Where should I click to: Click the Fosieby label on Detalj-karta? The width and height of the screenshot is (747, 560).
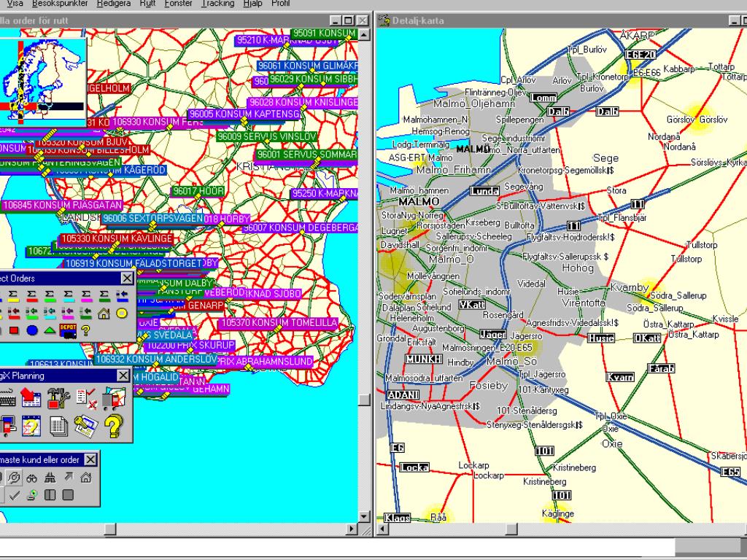click(489, 385)
